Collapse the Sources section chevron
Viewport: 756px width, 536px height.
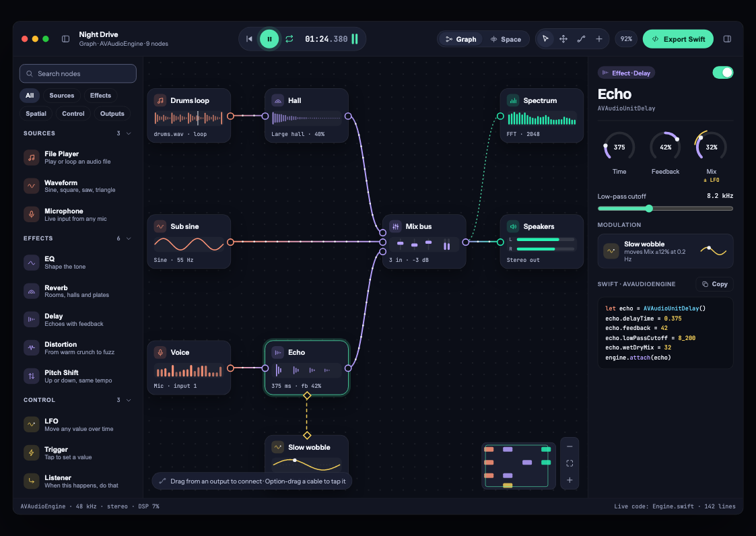tap(129, 133)
